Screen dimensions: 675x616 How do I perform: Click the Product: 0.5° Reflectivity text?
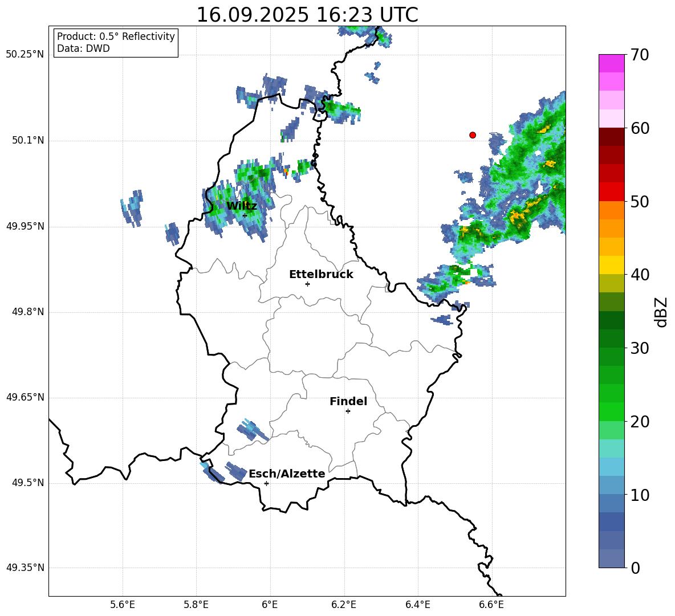tap(116, 36)
